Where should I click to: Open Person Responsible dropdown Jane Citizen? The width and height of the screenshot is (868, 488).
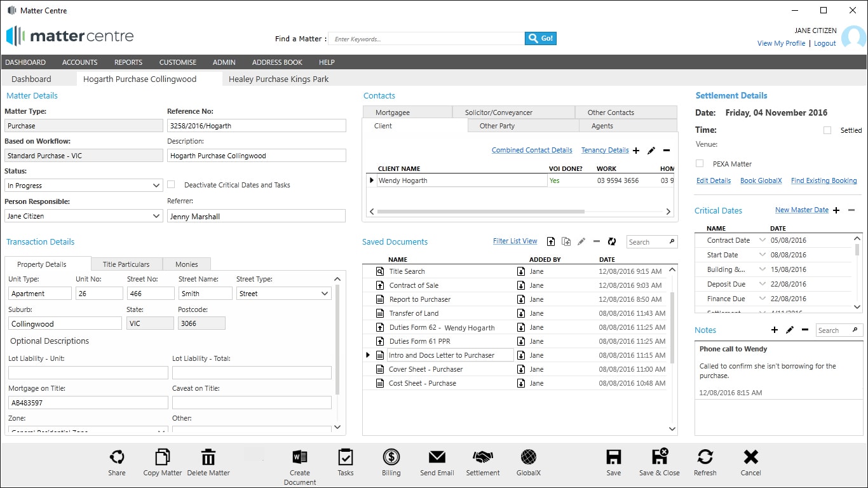83,216
